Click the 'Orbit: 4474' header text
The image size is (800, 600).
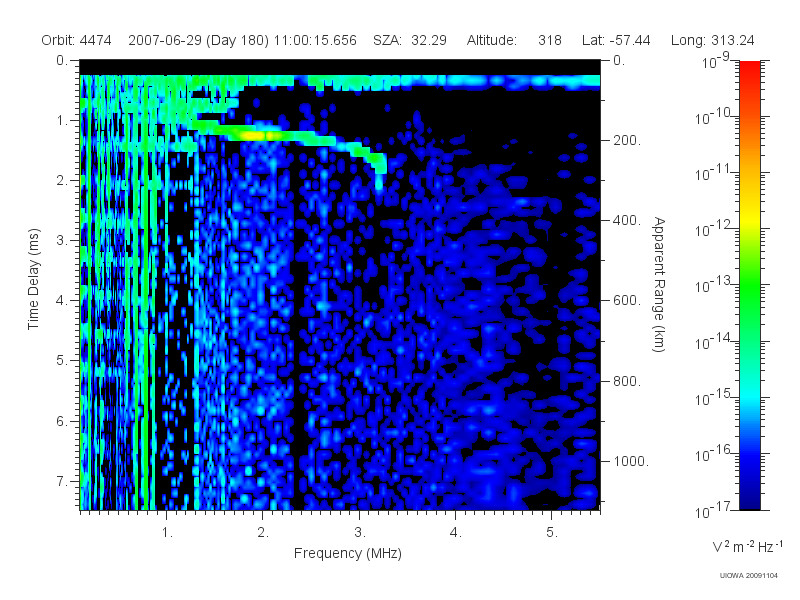click(x=77, y=40)
